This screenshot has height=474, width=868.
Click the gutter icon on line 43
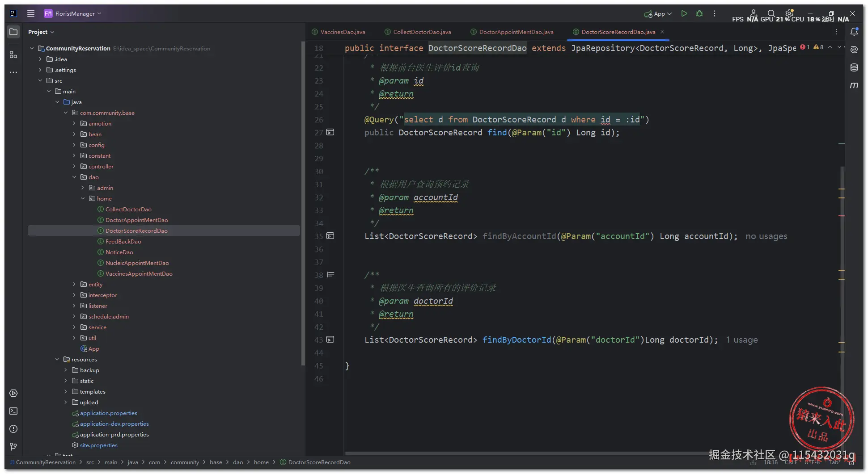pos(330,340)
